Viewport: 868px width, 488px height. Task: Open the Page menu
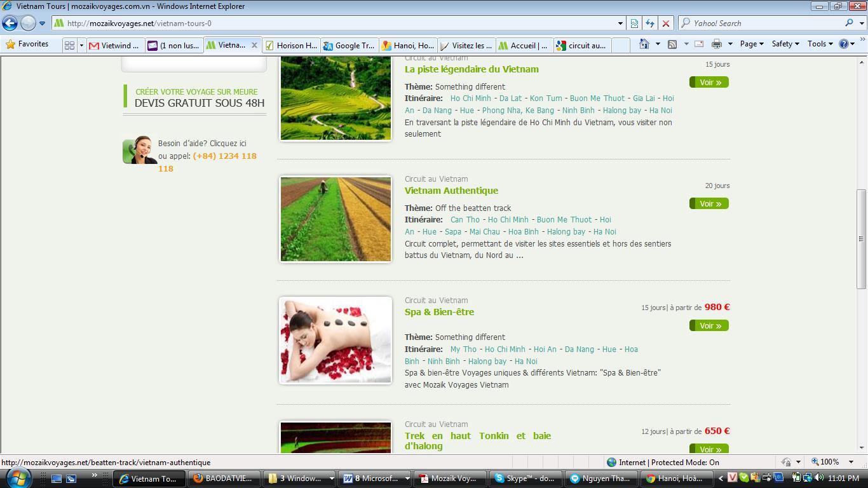752,44
